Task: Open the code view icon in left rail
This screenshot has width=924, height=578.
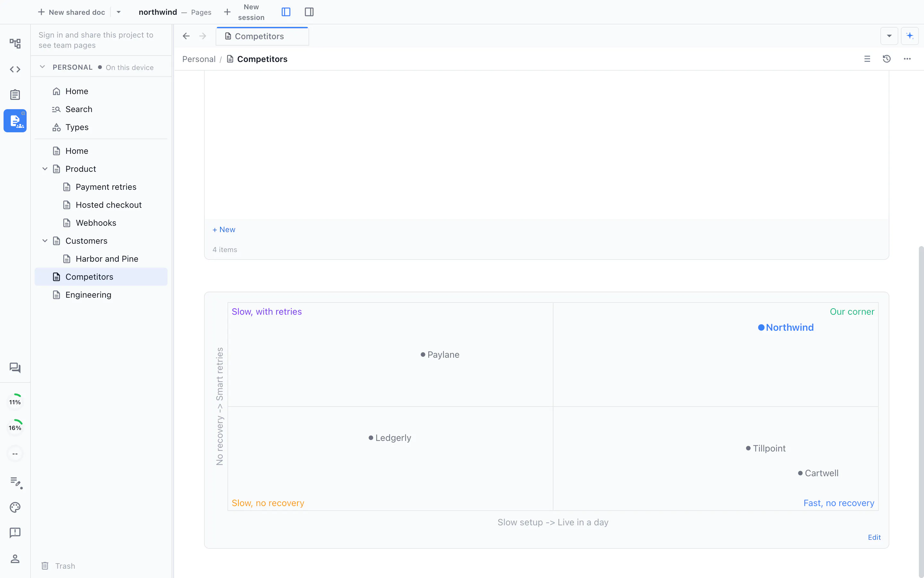Action: point(15,69)
